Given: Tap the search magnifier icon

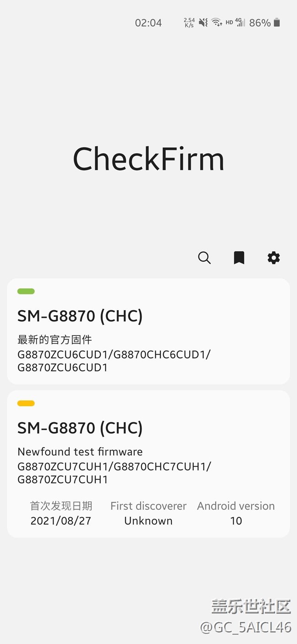Looking at the screenshot, I should pos(204,258).
